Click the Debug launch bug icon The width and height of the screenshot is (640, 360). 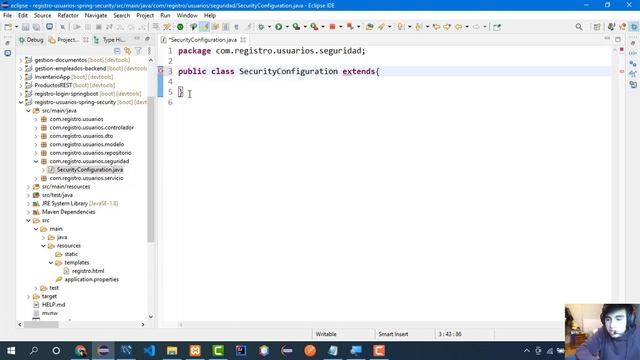(261, 27)
